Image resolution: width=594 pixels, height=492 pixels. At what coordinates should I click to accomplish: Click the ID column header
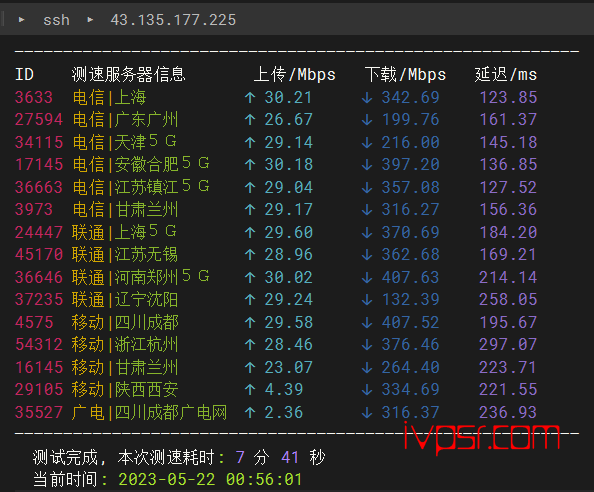[25, 75]
